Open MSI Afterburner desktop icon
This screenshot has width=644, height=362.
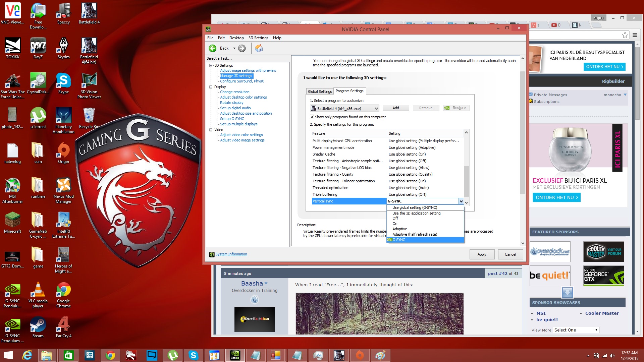coord(12,190)
